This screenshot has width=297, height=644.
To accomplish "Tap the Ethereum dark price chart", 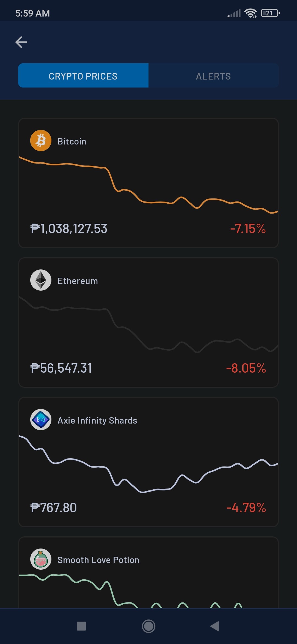I will pos(148,325).
